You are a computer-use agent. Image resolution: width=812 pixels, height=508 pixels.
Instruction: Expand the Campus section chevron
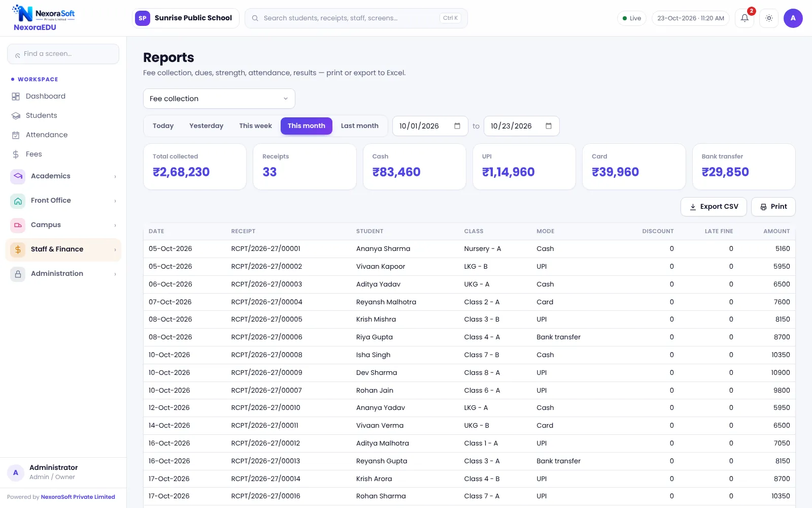pyautogui.click(x=115, y=225)
